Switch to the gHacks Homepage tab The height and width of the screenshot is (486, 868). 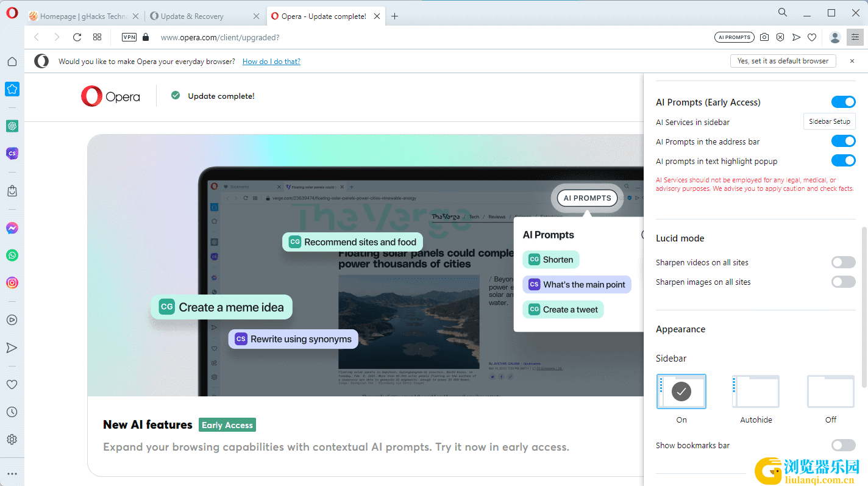(84, 16)
